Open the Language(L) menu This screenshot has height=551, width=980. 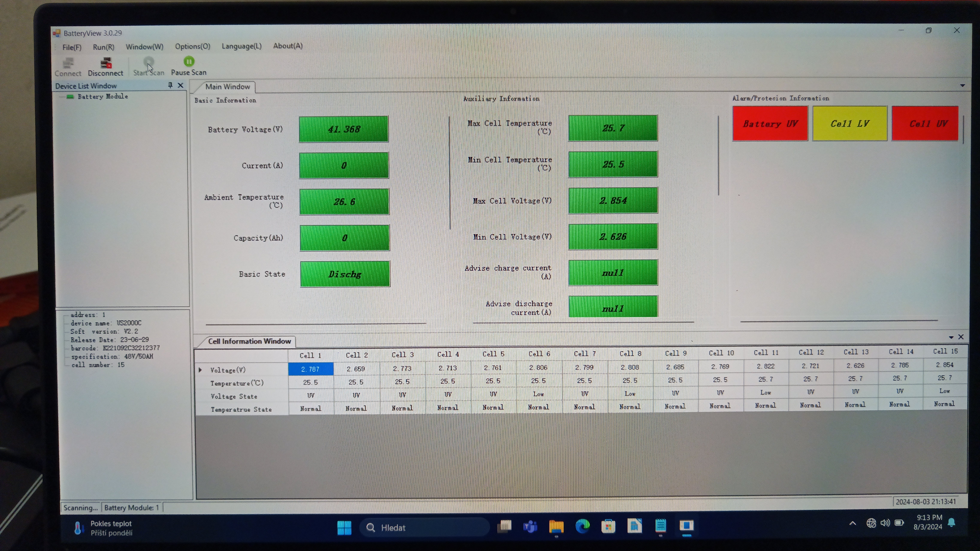tap(242, 46)
